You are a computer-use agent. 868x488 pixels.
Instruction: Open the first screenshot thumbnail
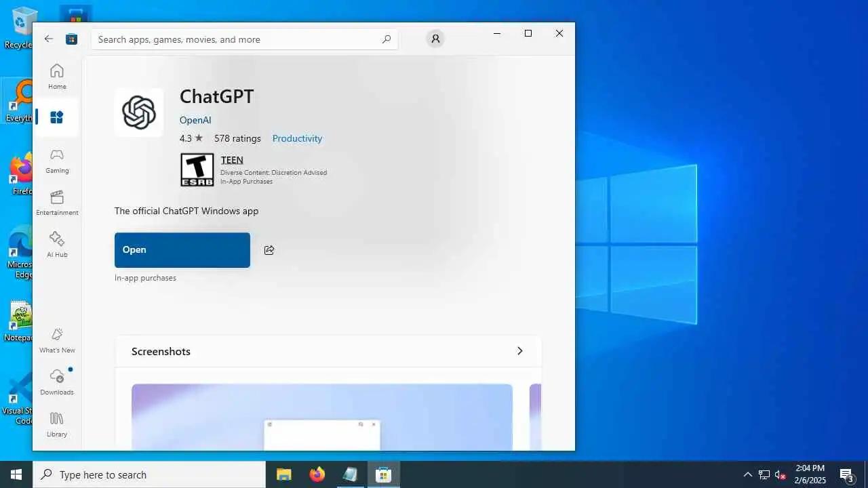coord(322,417)
